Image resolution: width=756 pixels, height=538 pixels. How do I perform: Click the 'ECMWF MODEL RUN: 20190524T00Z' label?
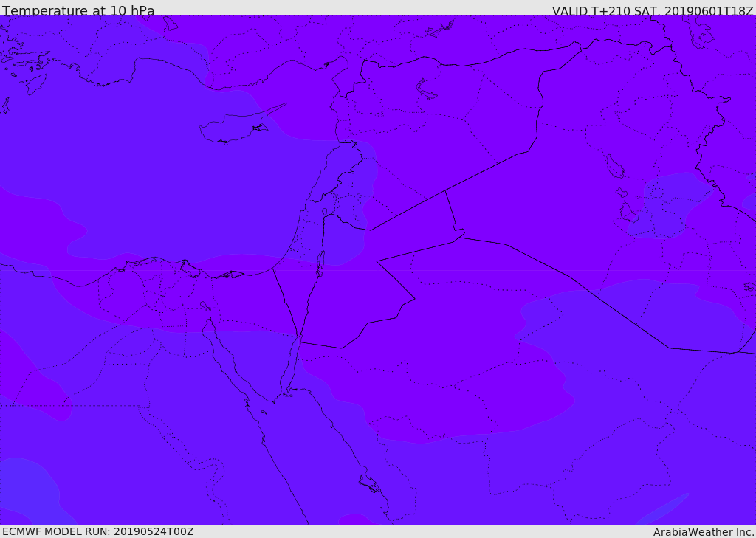pyautogui.click(x=98, y=532)
